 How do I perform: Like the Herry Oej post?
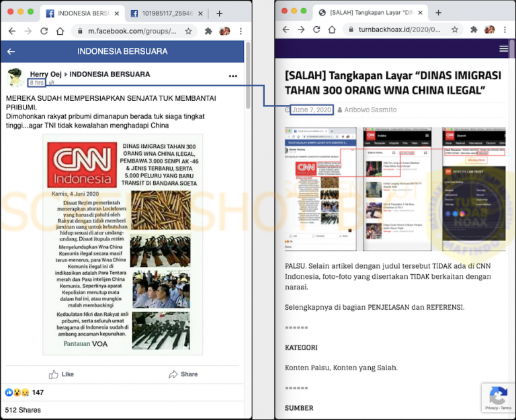pos(61,374)
